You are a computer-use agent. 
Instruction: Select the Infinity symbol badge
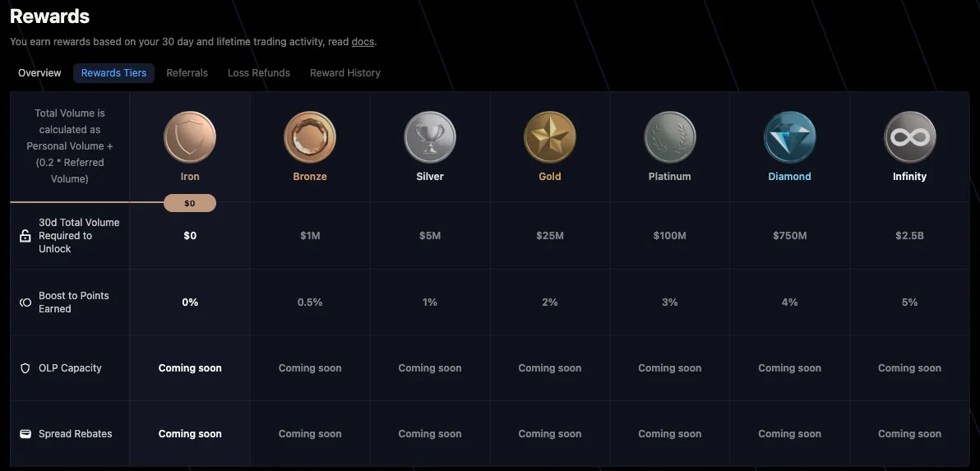[x=910, y=137]
